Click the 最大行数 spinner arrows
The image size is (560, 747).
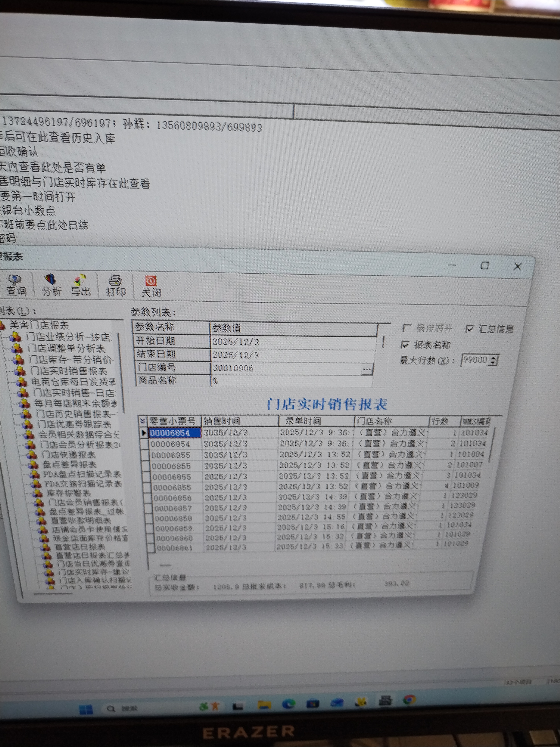493,360
